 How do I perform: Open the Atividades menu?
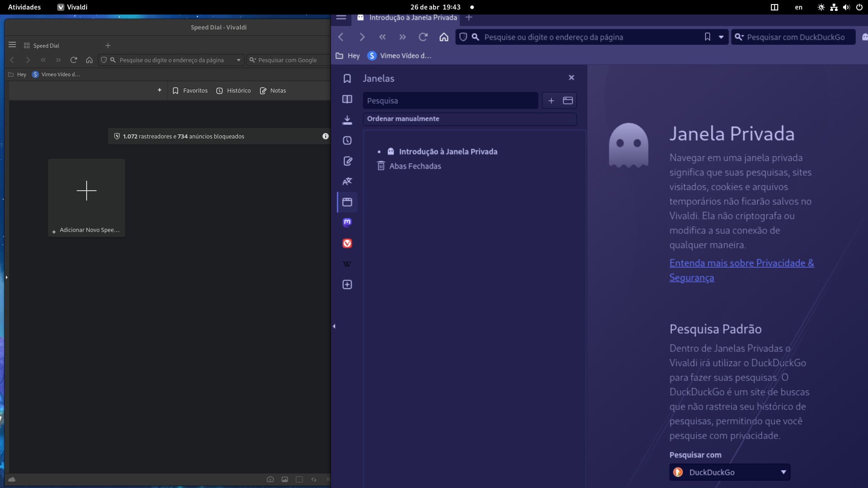24,7
